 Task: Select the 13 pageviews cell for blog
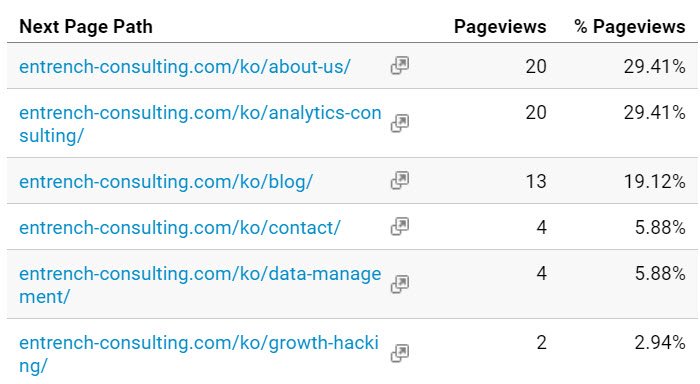[x=536, y=182]
